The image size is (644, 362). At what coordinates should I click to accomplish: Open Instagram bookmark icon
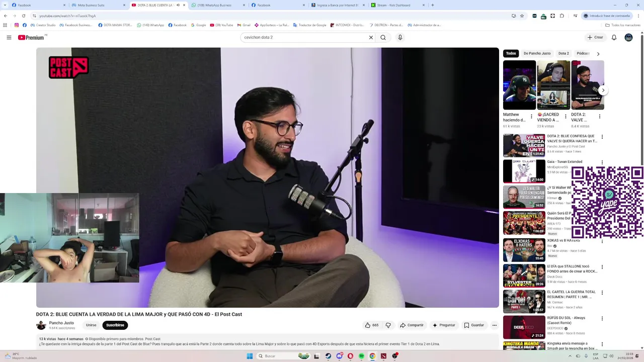point(17,25)
